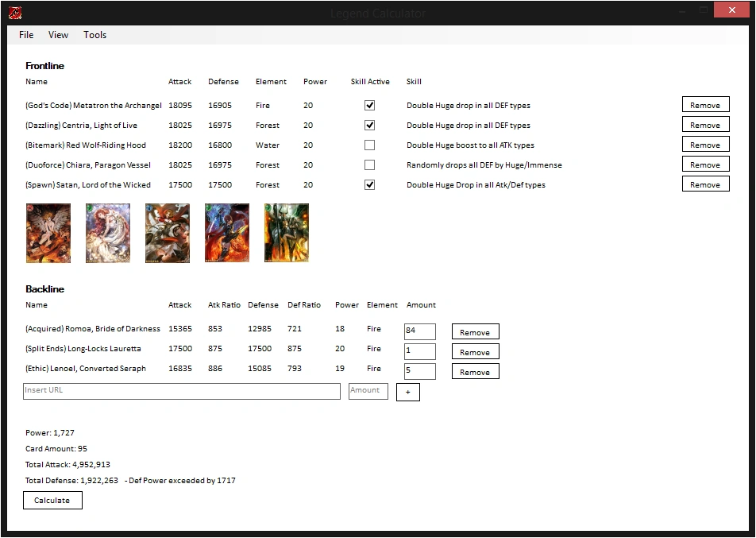Viewport: 756px width, 538px height.
Task: Remove Romoa, Bride of Darkness from backline
Action: point(475,331)
